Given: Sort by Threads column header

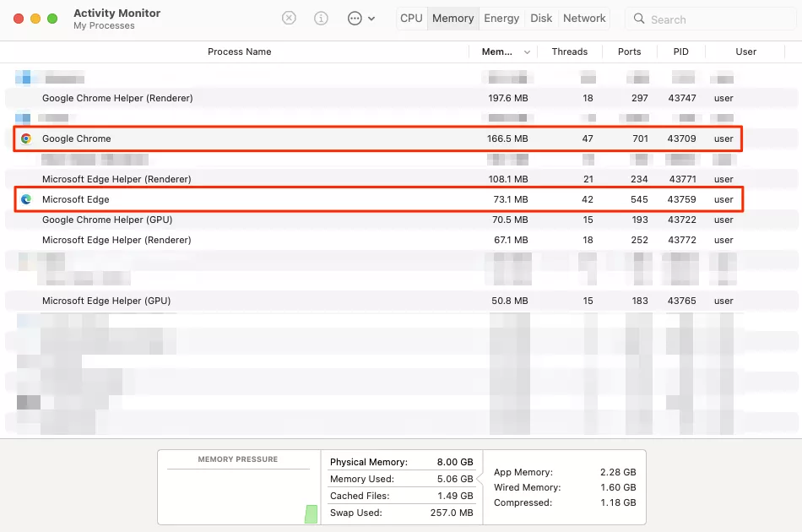Looking at the screenshot, I should click(x=569, y=52).
